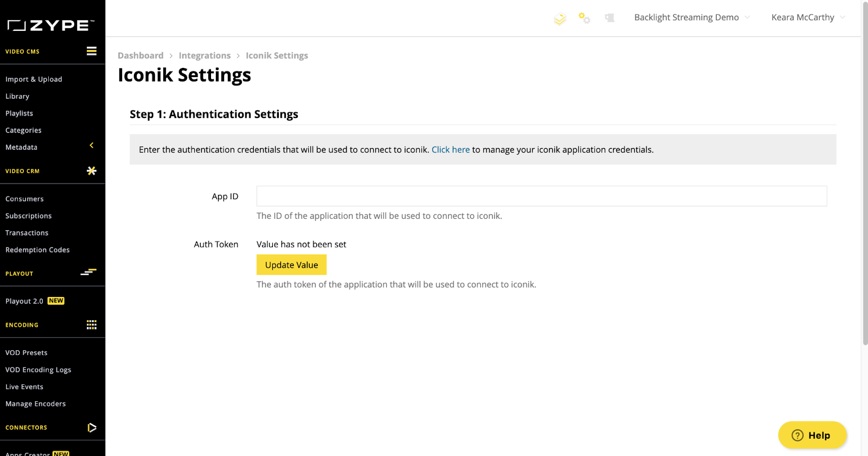Go to Library in sidebar
The height and width of the screenshot is (456, 868).
17,96
